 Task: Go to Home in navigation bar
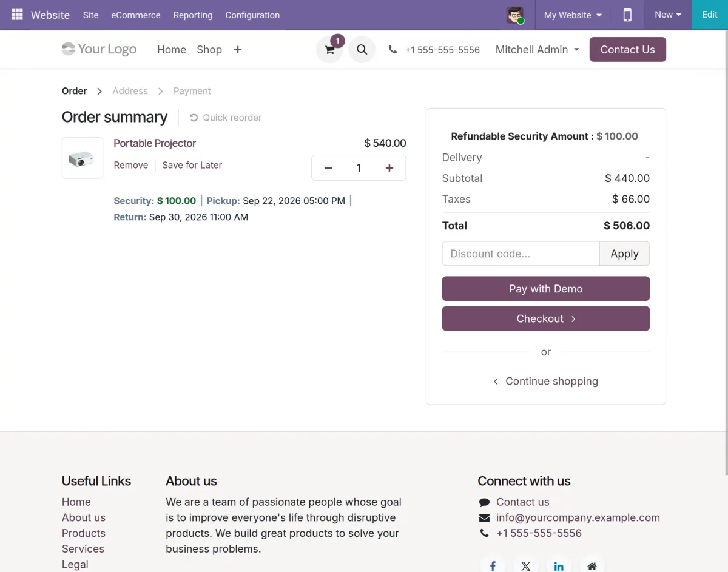[172, 50]
